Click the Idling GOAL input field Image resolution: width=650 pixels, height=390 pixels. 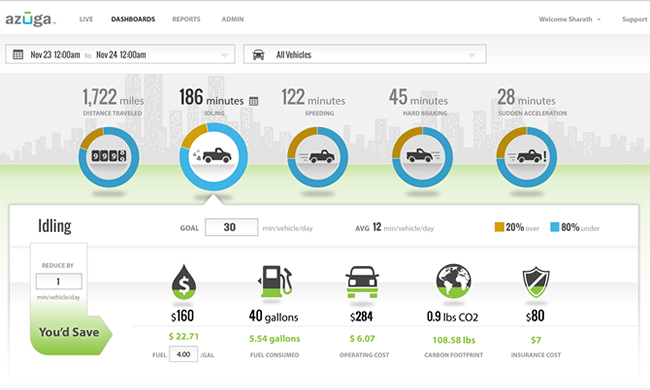coord(231,227)
